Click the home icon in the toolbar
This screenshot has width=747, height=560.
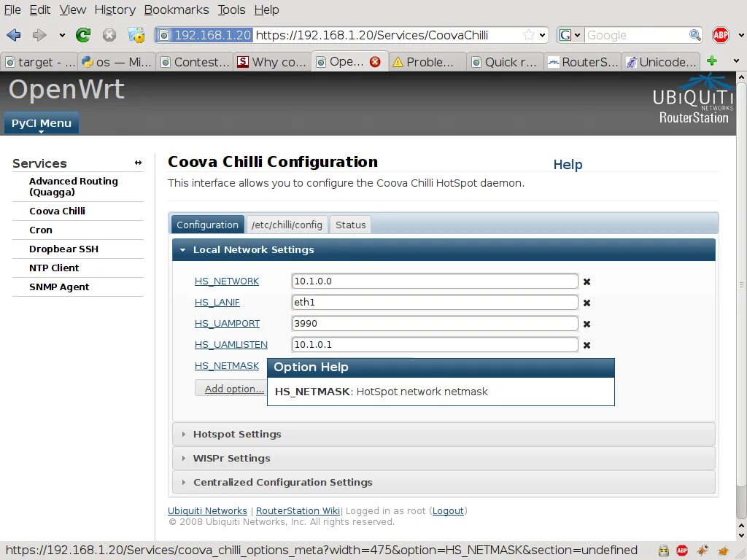[136, 35]
